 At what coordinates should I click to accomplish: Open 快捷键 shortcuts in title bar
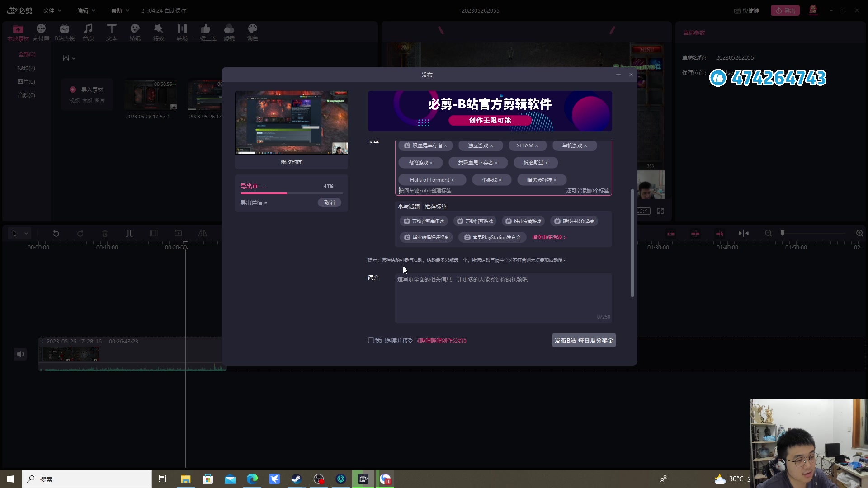point(746,10)
